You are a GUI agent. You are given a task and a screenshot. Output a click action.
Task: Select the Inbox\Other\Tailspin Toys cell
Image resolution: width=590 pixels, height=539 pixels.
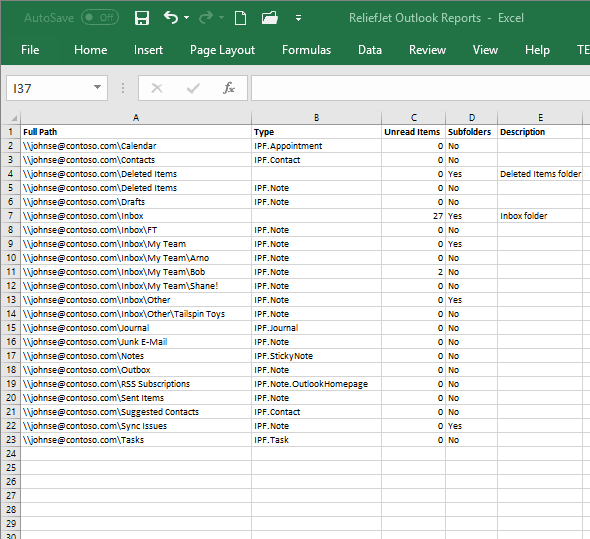136,314
